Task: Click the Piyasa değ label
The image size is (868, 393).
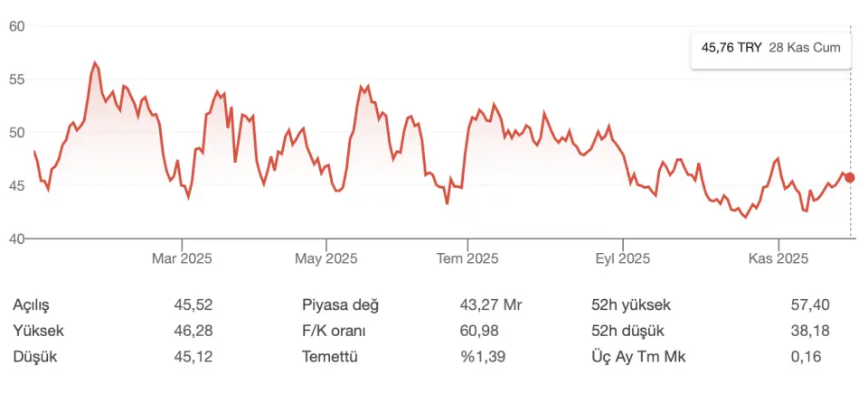Action: pos(340,304)
